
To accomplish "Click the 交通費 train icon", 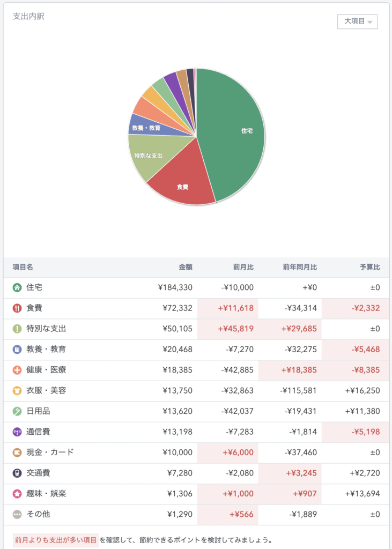I will [17, 473].
